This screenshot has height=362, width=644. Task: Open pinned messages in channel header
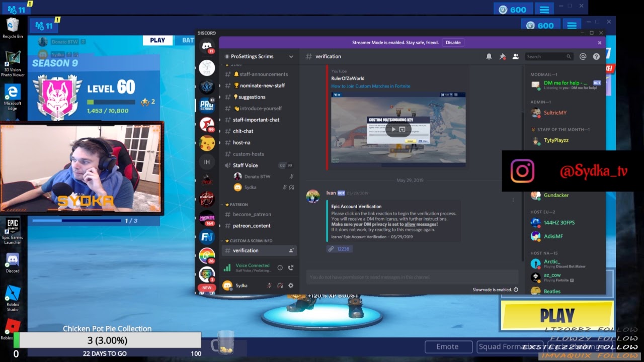[x=502, y=57]
